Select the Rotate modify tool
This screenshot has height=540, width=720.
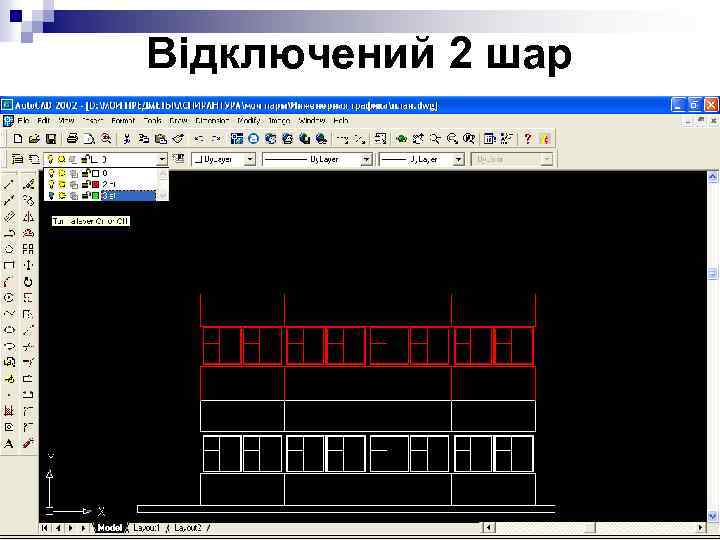point(28,281)
